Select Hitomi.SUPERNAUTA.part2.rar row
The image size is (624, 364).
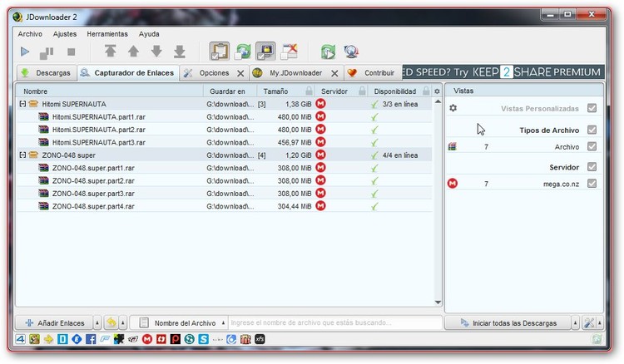point(224,130)
